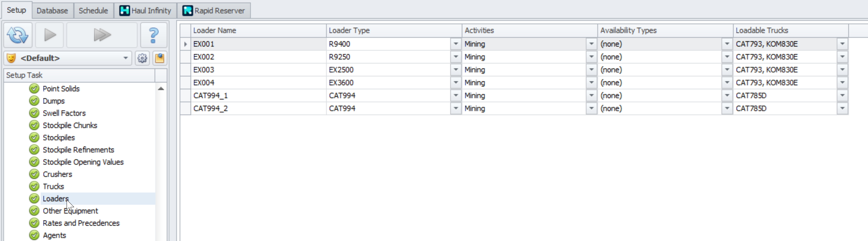Click the Rapid Reserver tab icon
This screenshot has height=241, width=868.
click(187, 11)
